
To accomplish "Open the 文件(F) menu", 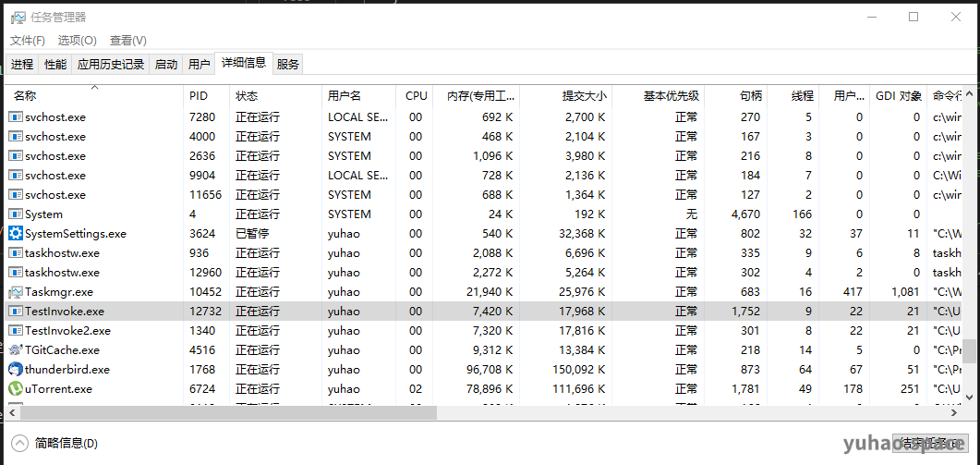I will click(x=28, y=40).
